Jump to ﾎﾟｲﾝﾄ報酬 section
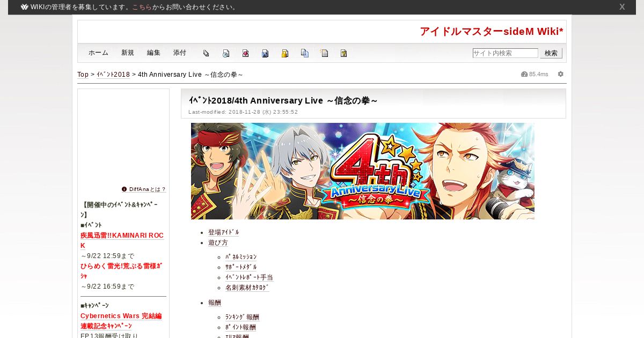 click(x=240, y=327)
